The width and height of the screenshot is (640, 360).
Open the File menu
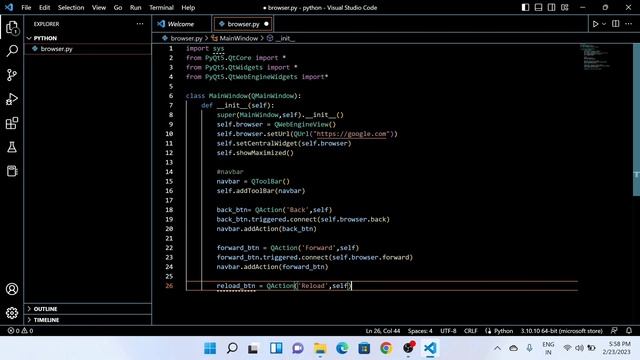click(x=26, y=7)
